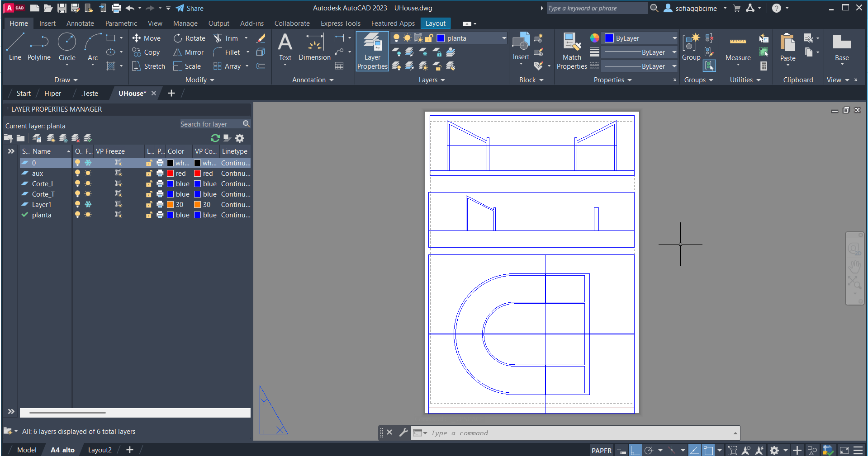Toggle the aux layer lightbulb on/off
Screen dimensions: 868x456
(77, 174)
